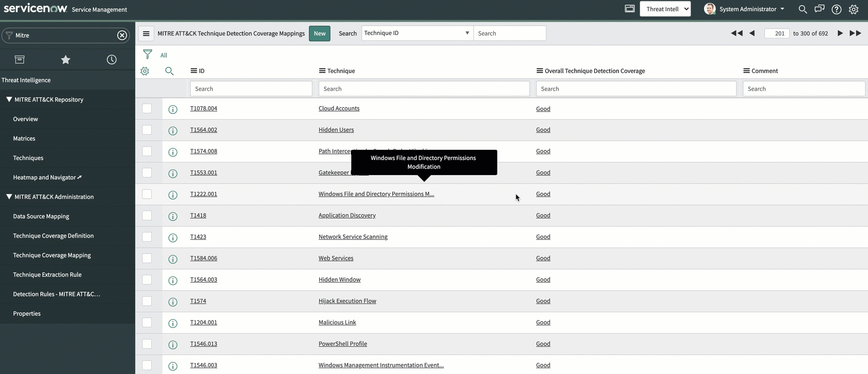Show Favorites star tab in navigator
The width and height of the screenshot is (868, 374).
(x=66, y=59)
